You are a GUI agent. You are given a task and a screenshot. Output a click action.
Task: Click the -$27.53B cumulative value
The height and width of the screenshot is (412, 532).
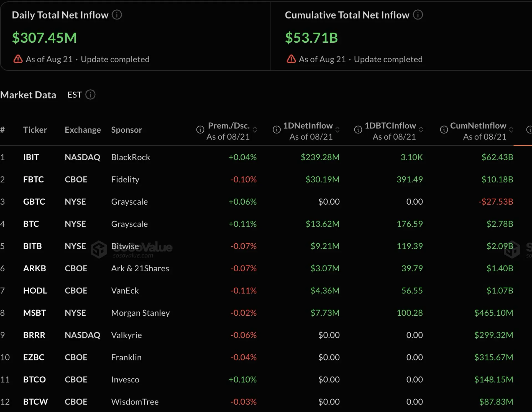496,202
